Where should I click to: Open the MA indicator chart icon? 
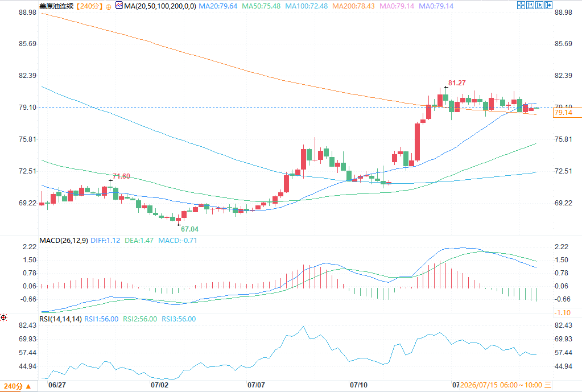click(x=119, y=6)
